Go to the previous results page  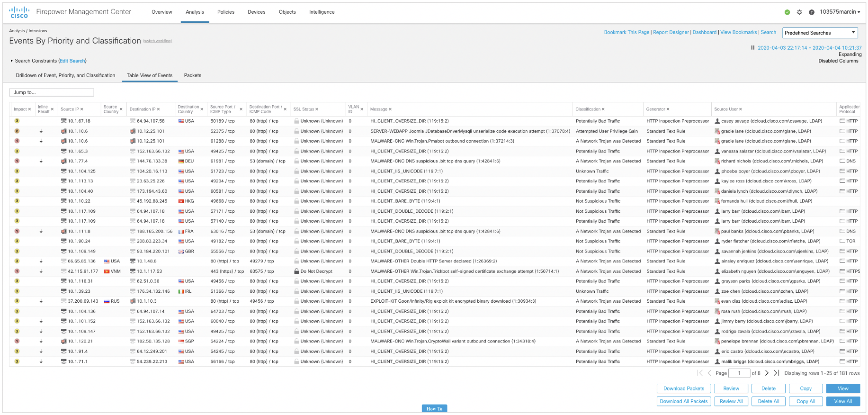709,373
